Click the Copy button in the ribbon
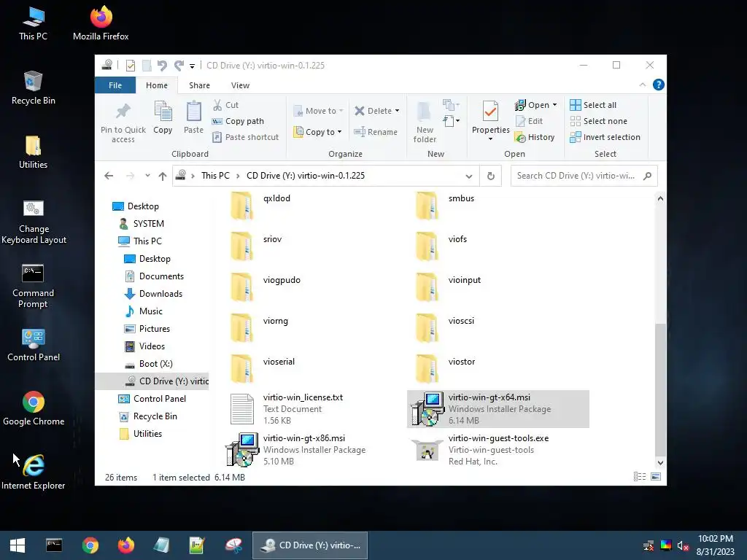Viewport: 747px width, 560px height. [x=163, y=117]
